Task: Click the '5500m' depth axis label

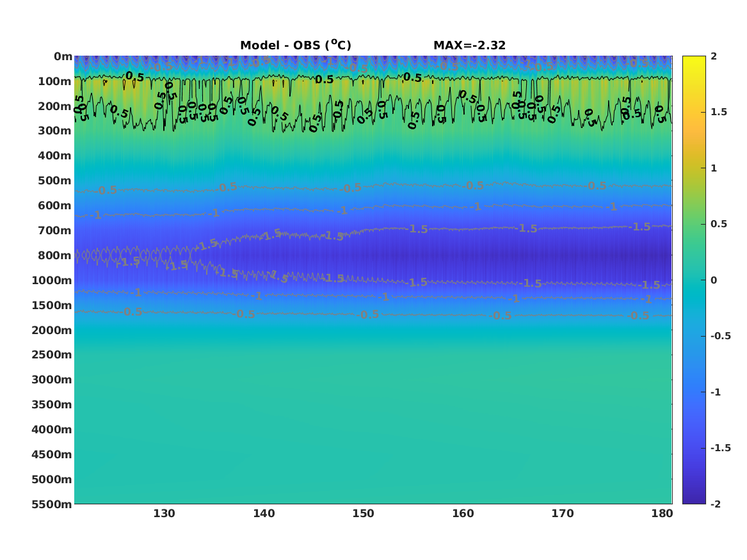Action: pos(52,504)
